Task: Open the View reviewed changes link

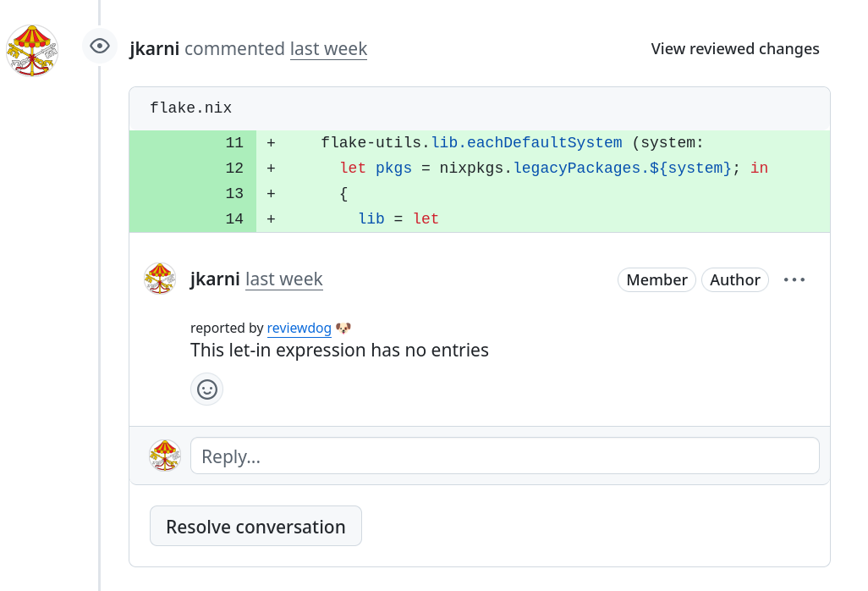Action: coord(734,49)
